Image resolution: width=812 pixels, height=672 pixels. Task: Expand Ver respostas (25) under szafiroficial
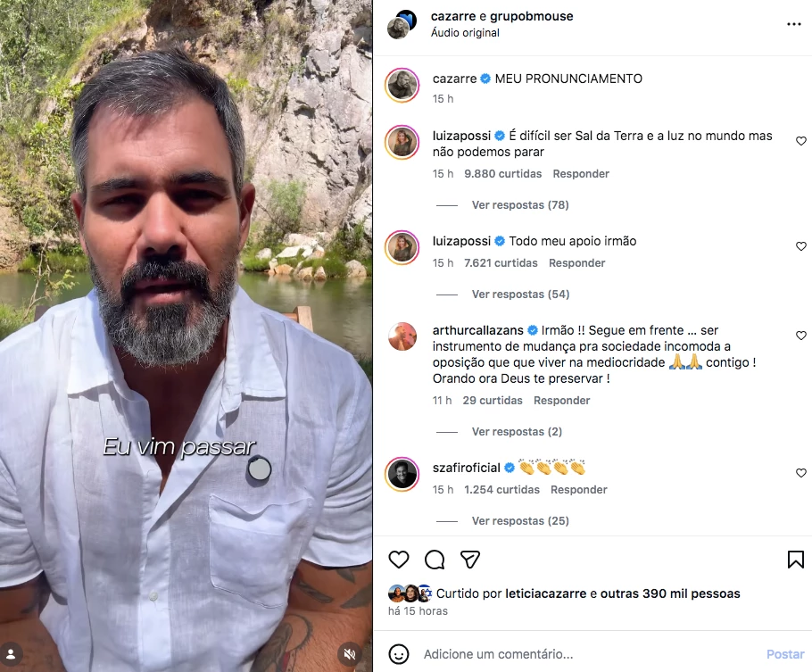[520, 520]
